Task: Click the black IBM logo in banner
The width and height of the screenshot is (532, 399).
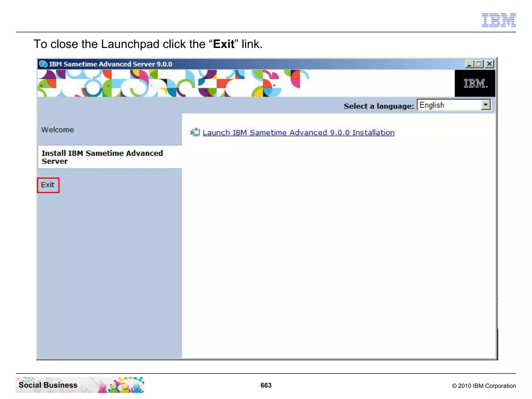Action: coord(475,83)
